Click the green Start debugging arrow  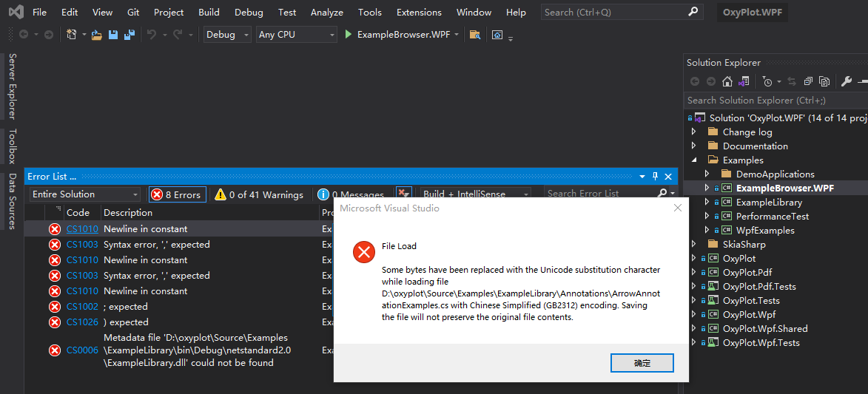pyautogui.click(x=349, y=34)
